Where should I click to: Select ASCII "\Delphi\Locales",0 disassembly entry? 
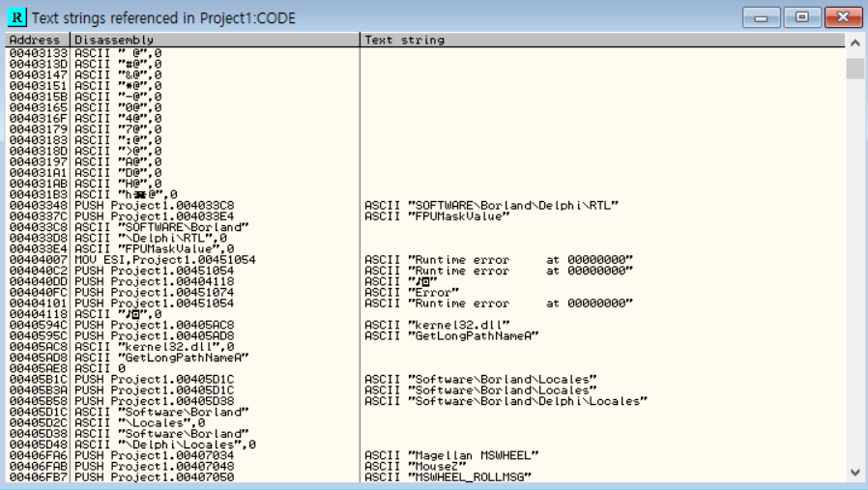pyautogui.click(x=165, y=445)
